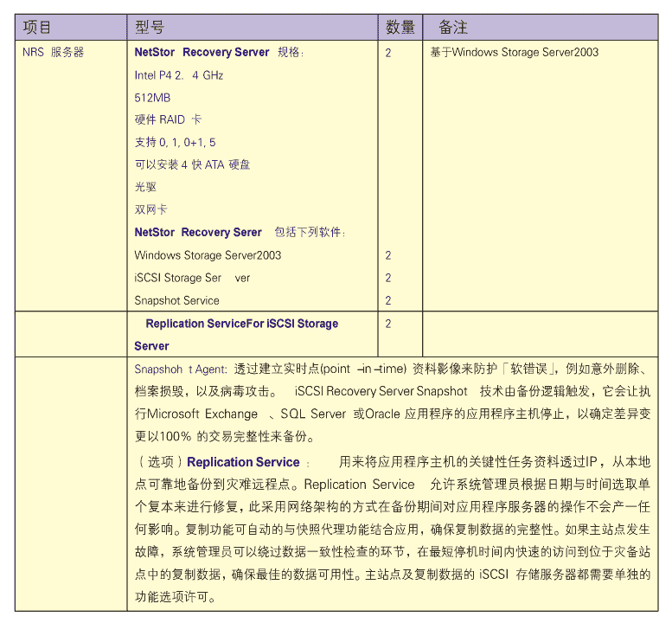The height and width of the screenshot is (623, 672).
Task: Select the Intel P4 2.4 GHz line
Action: 179,75
